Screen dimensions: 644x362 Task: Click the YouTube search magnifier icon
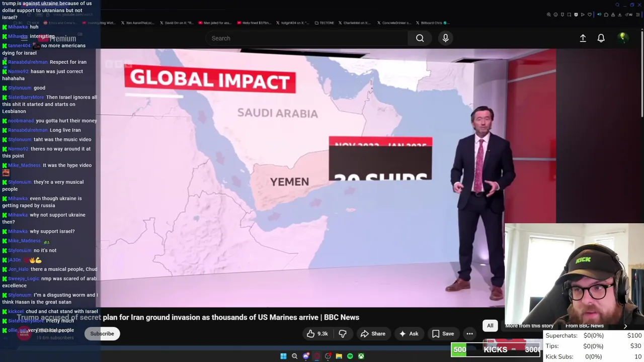click(420, 38)
